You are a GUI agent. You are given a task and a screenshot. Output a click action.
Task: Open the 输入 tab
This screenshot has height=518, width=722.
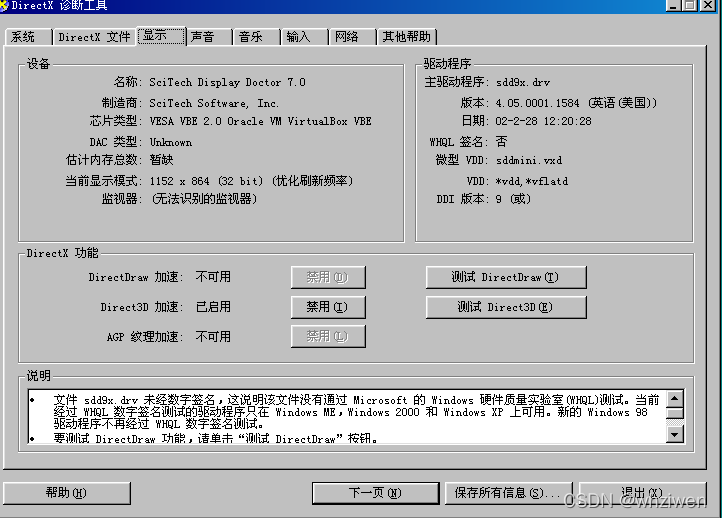coord(304,37)
